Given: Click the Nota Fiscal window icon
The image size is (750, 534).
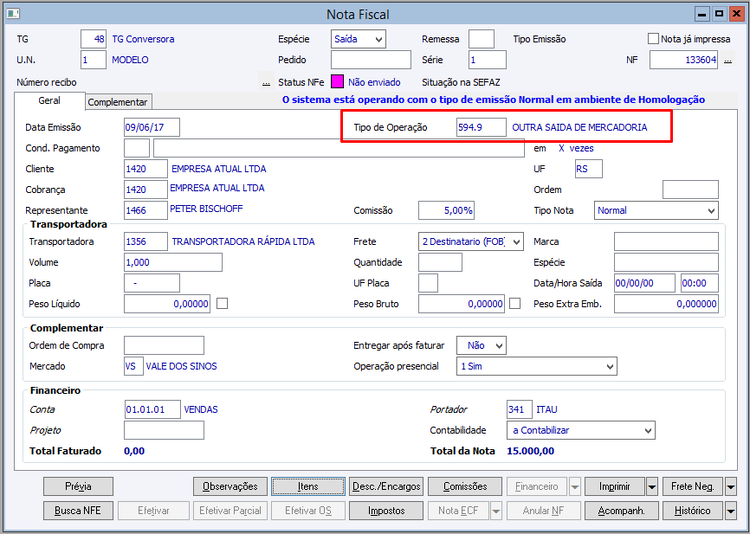Looking at the screenshot, I should point(13,14).
